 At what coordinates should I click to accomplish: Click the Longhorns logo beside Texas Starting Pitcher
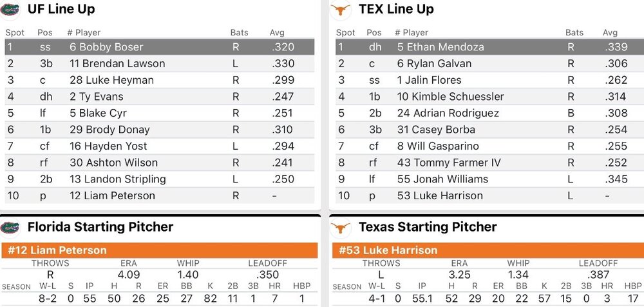pyautogui.click(x=341, y=228)
